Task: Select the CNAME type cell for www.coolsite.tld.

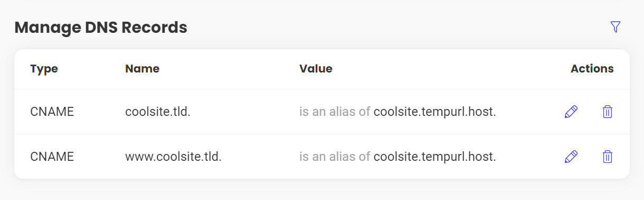Action: point(52,157)
